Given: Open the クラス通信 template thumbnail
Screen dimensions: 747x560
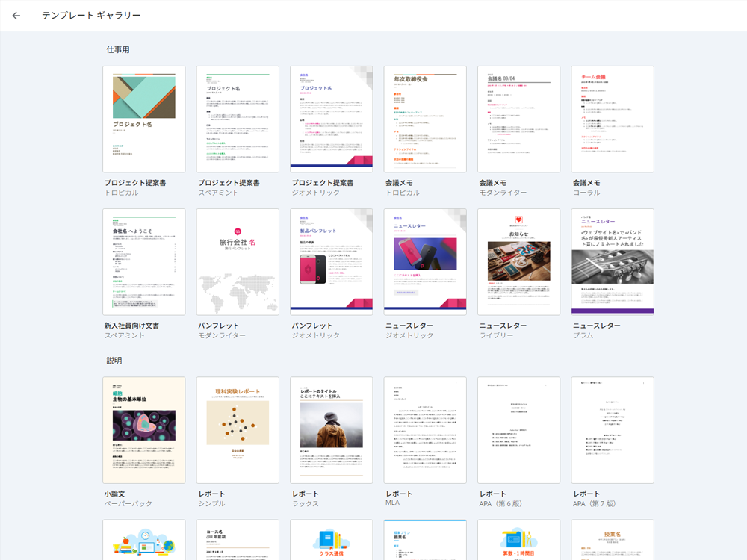Looking at the screenshot, I should coord(332,540).
